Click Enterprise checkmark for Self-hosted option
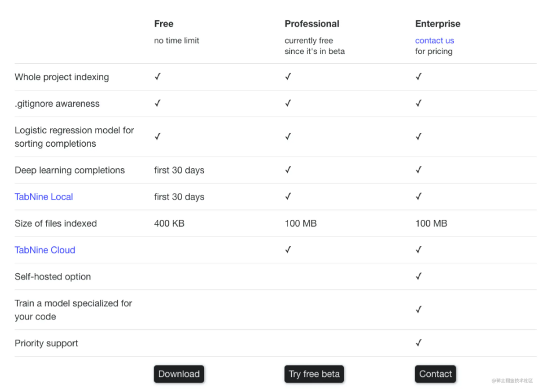Image resolution: width=541 pixels, height=392 pixels. coord(418,276)
